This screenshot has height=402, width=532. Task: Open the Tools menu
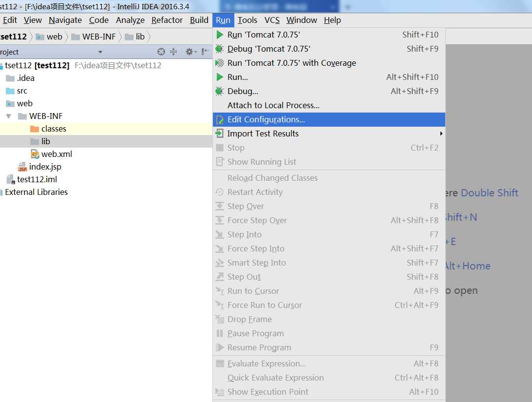pyautogui.click(x=247, y=20)
